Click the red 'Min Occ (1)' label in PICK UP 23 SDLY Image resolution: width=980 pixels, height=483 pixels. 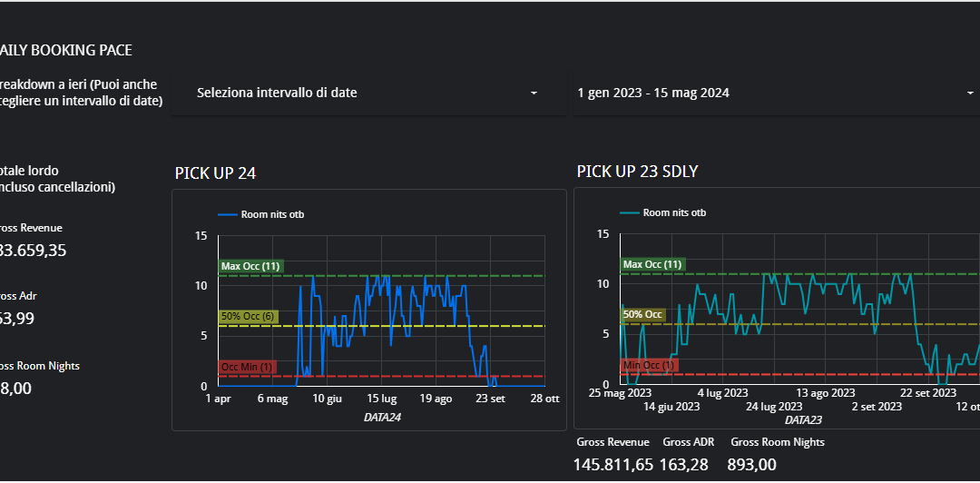649,365
